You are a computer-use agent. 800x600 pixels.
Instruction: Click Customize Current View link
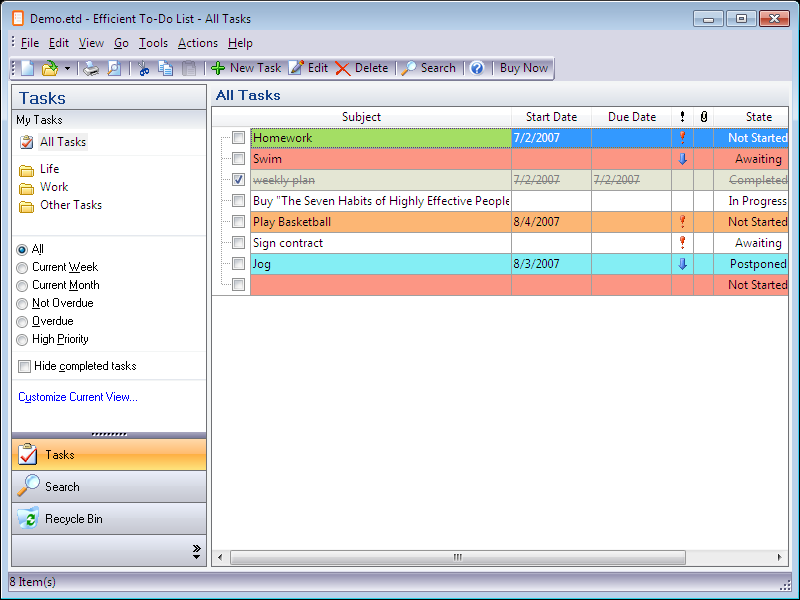pyautogui.click(x=78, y=397)
